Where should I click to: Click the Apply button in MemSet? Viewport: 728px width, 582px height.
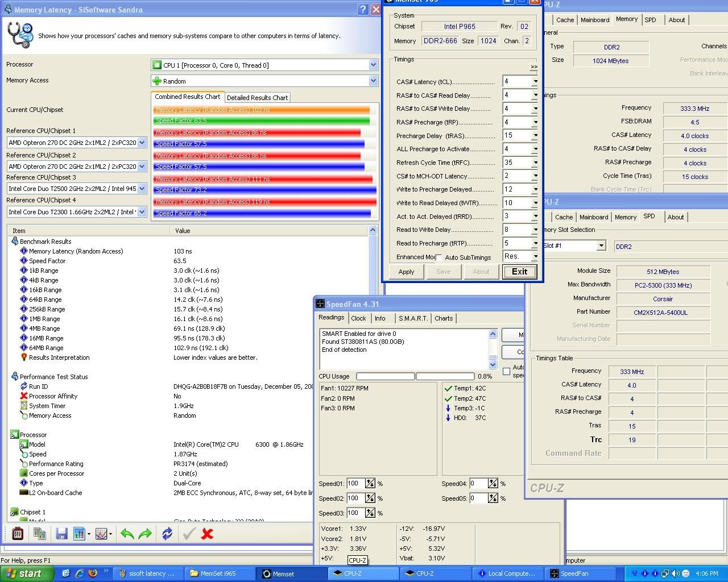(406, 272)
